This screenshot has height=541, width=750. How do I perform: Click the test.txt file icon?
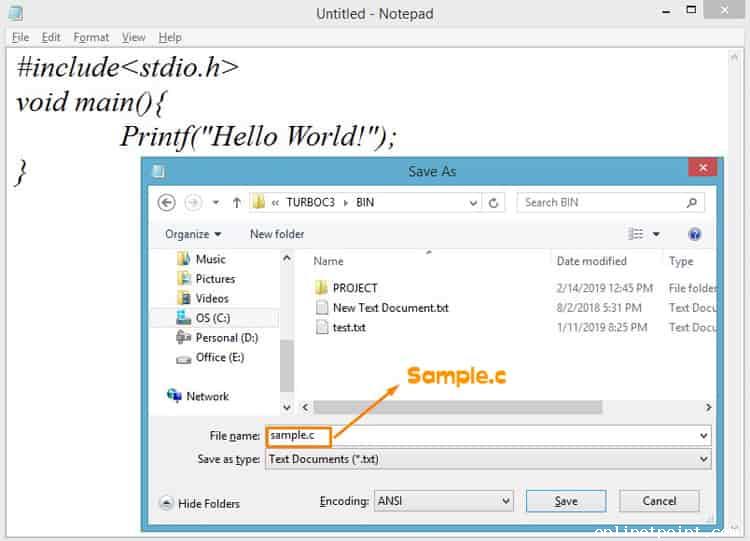(322, 328)
